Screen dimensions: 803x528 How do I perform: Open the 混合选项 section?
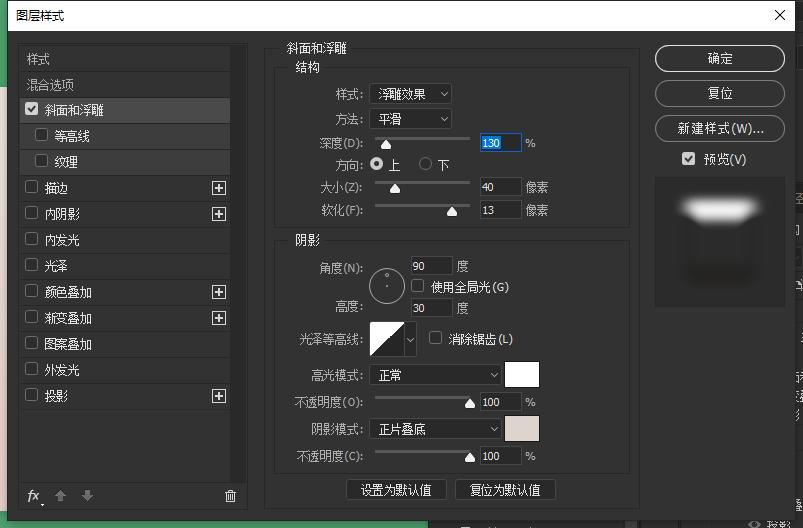click(x=124, y=85)
